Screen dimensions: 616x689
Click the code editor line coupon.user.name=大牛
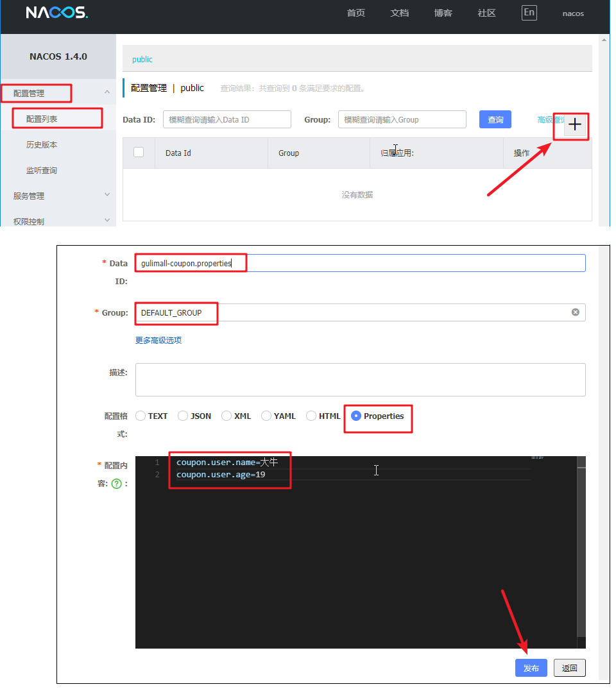pos(227,463)
